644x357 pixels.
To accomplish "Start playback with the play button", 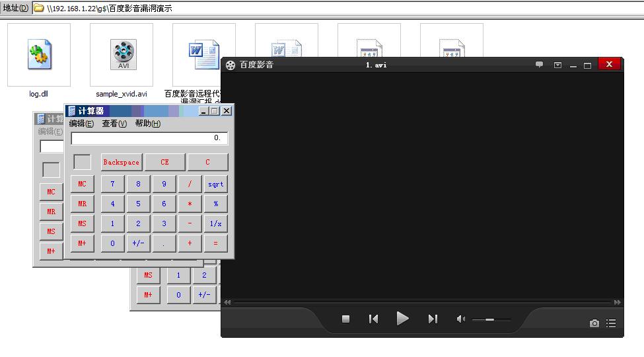I will [402, 319].
